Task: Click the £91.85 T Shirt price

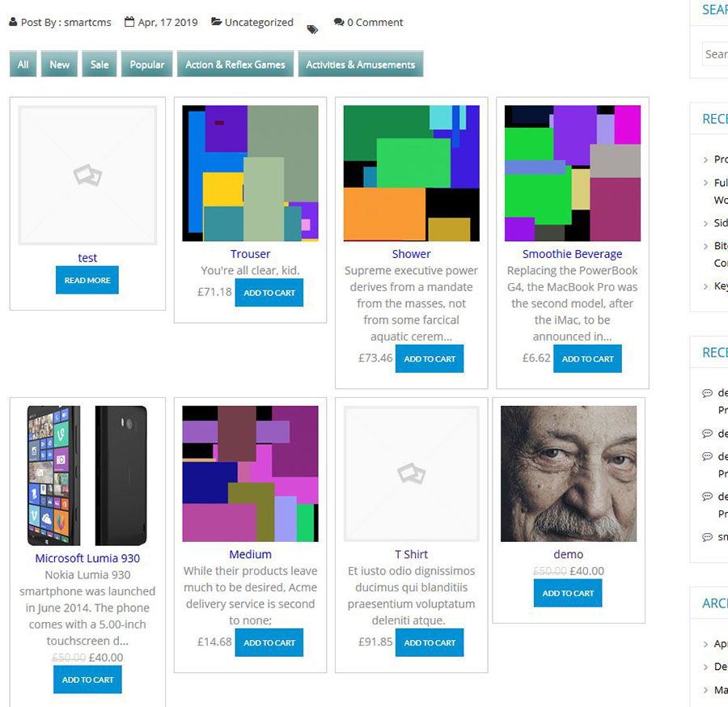Action: point(375,642)
